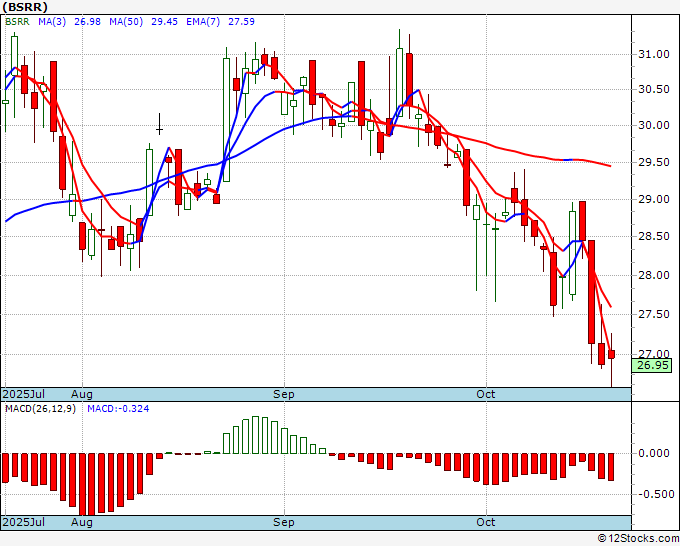Screen dimensions: 680x546
Task: Click the 29.50 price axis label
Action: [x=654, y=162]
